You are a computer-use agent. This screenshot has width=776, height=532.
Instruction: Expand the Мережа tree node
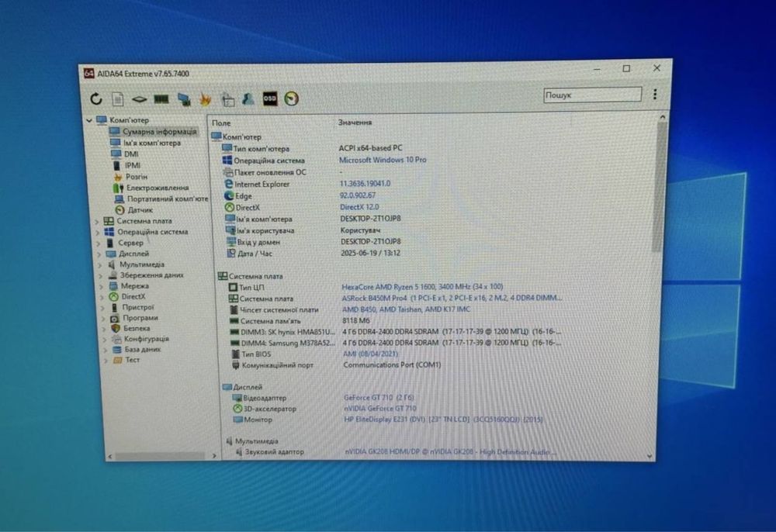102,286
